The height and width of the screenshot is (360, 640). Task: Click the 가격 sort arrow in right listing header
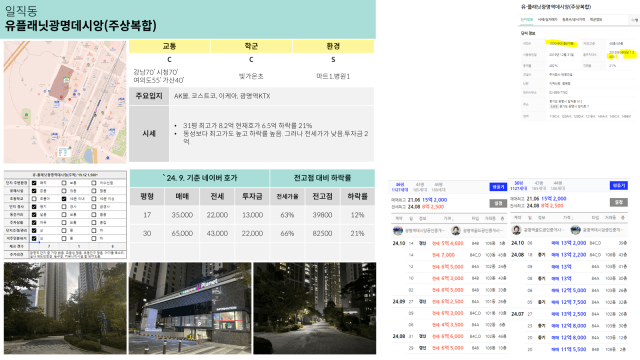[572, 218]
